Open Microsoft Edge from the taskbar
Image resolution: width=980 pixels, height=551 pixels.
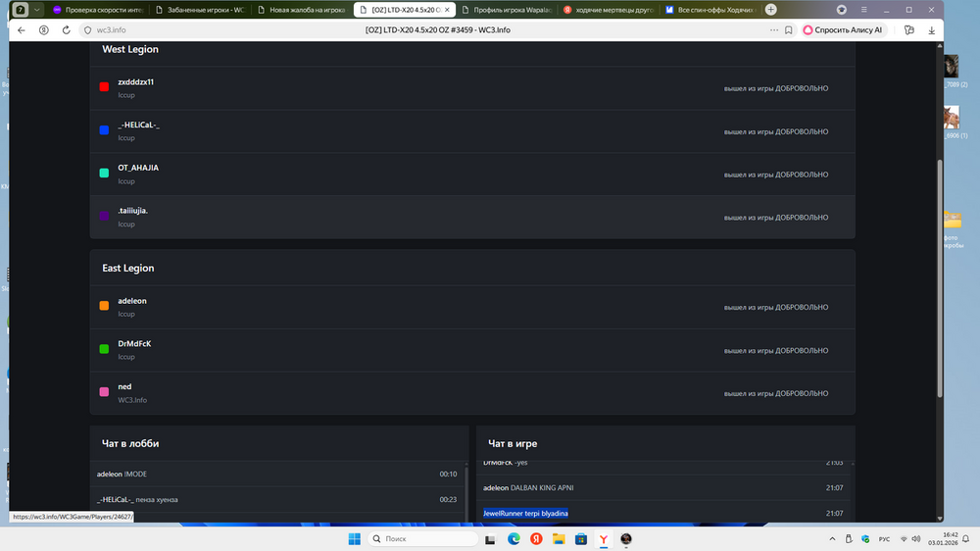(514, 539)
